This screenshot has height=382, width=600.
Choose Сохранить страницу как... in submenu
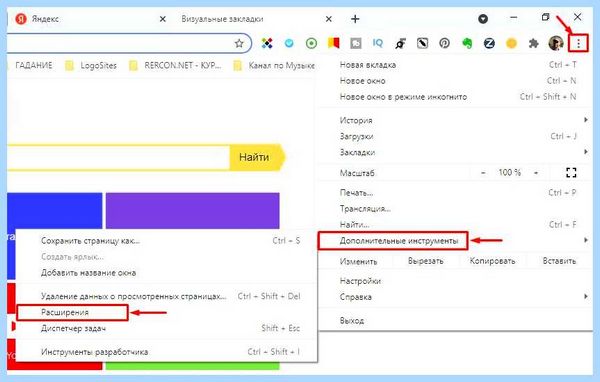[x=166, y=241]
